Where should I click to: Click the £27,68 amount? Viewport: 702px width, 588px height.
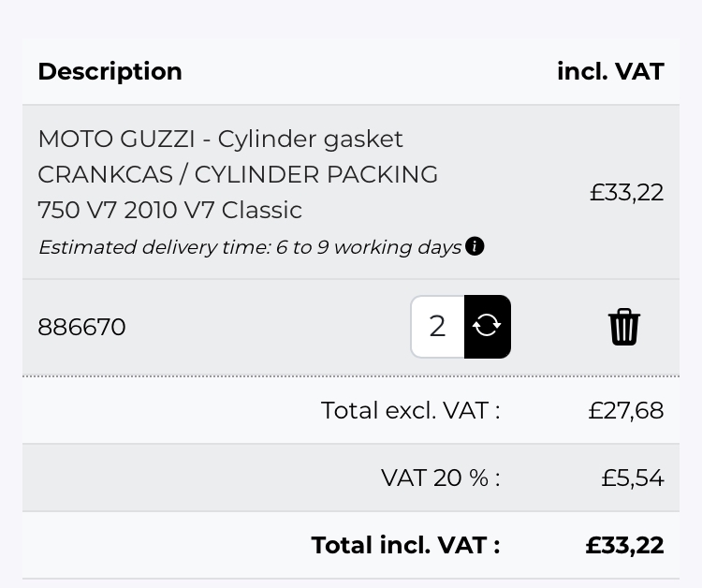click(x=626, y=410)
